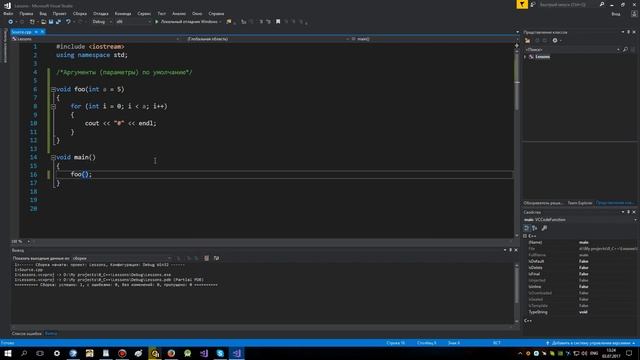The height and width of the screenshot is (360, 640).
Task: Click the toolbar bookmark icon
Action: coord(278,22)
